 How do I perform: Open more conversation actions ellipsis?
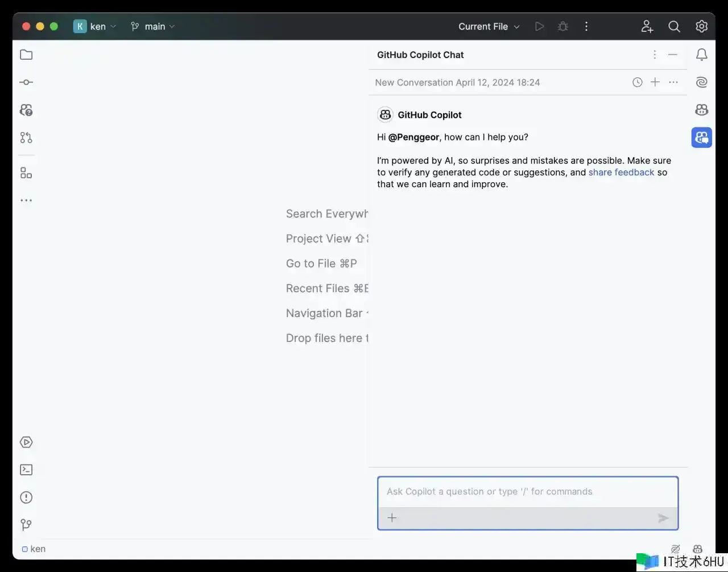tap(673, 82)
